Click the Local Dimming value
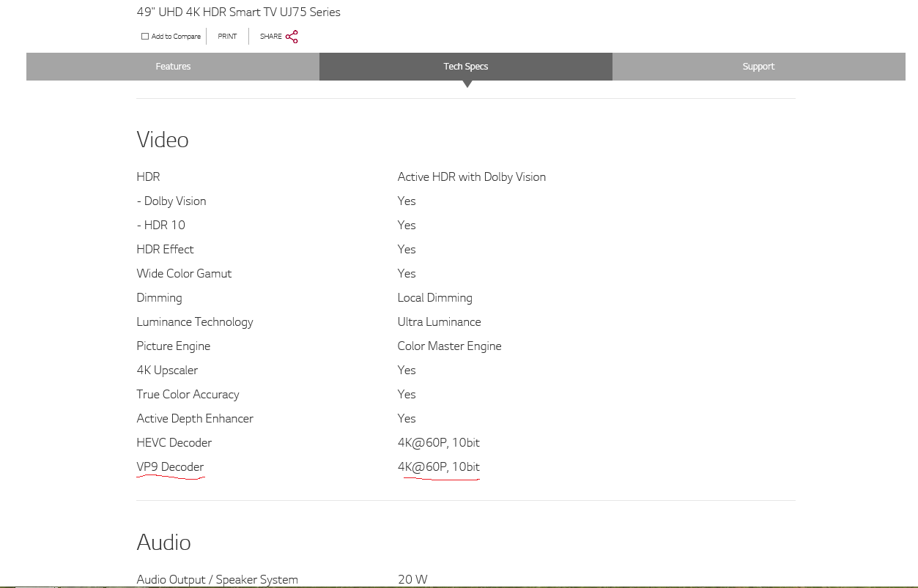918x588 pixels. pos(434,298)
